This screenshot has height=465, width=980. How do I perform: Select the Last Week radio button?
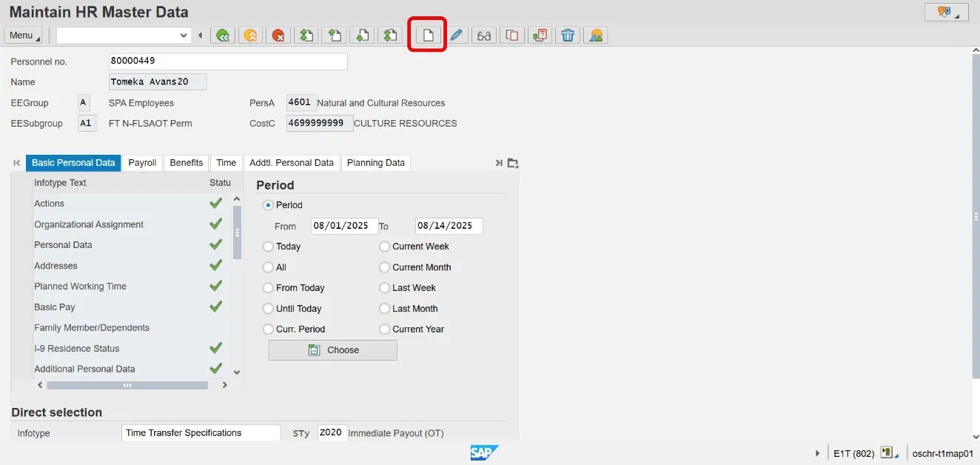click(x=385, y=288)
